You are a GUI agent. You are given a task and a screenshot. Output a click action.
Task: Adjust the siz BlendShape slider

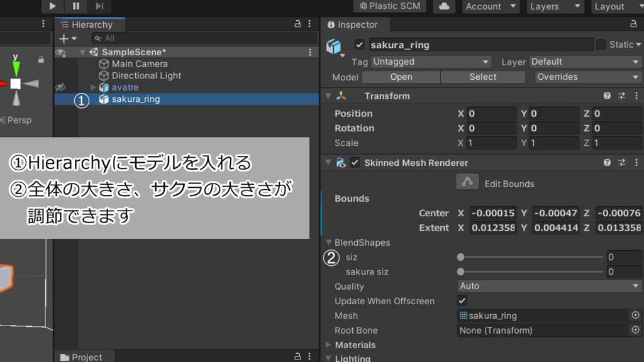460,257
